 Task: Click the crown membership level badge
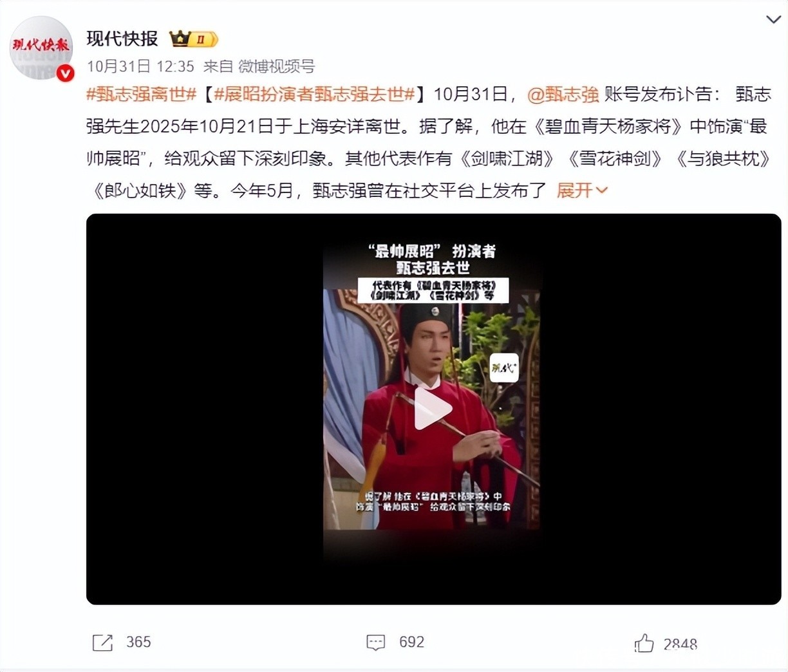click(x=194, y=39)
